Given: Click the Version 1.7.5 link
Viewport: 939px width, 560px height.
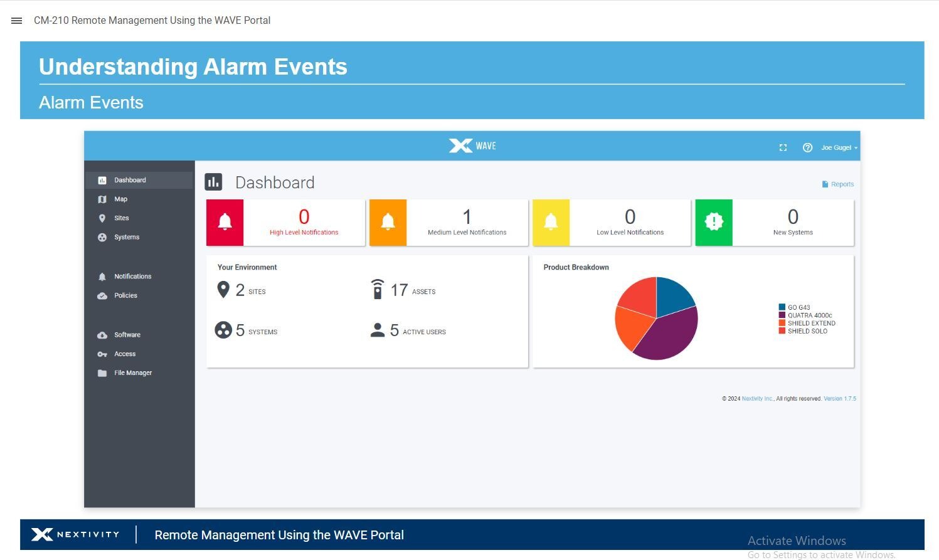Looking at the screenshot, I should 840,399.
